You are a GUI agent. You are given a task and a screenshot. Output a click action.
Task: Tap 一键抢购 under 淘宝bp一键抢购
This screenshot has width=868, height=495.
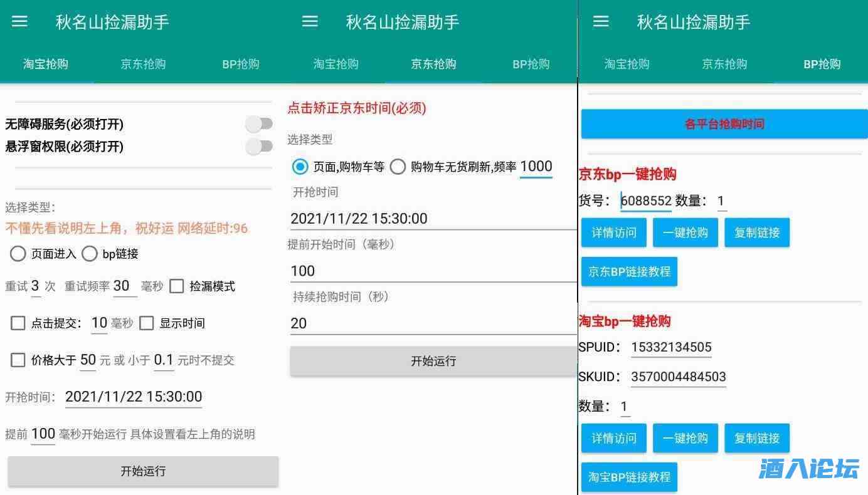[685, 438]
